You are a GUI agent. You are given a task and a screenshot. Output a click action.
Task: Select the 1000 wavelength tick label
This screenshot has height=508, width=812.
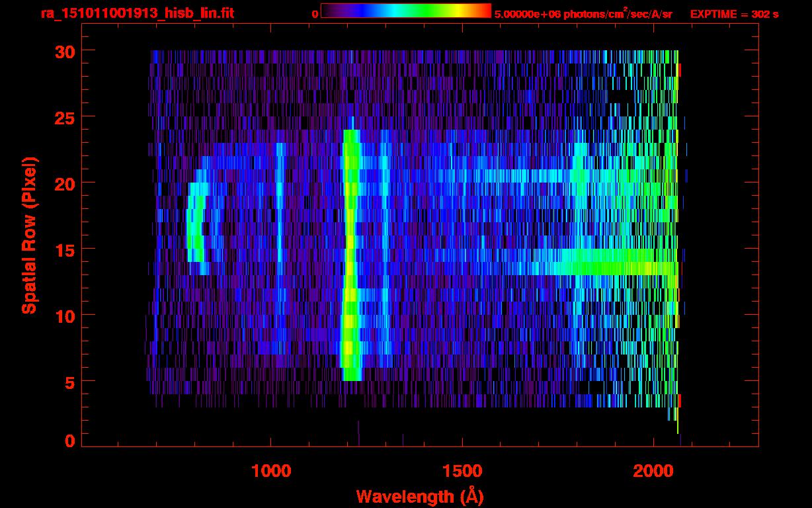pyautogui.click(x=271, y=470)
